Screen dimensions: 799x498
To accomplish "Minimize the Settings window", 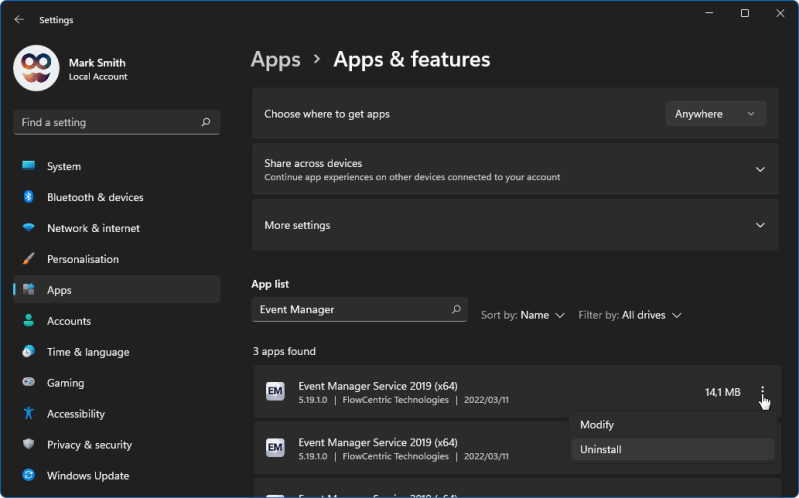I will (x=709, y=13).
